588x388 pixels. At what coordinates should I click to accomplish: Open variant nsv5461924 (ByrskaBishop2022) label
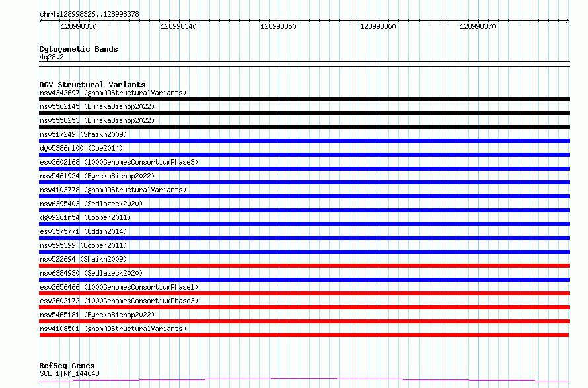pos(97,176)
